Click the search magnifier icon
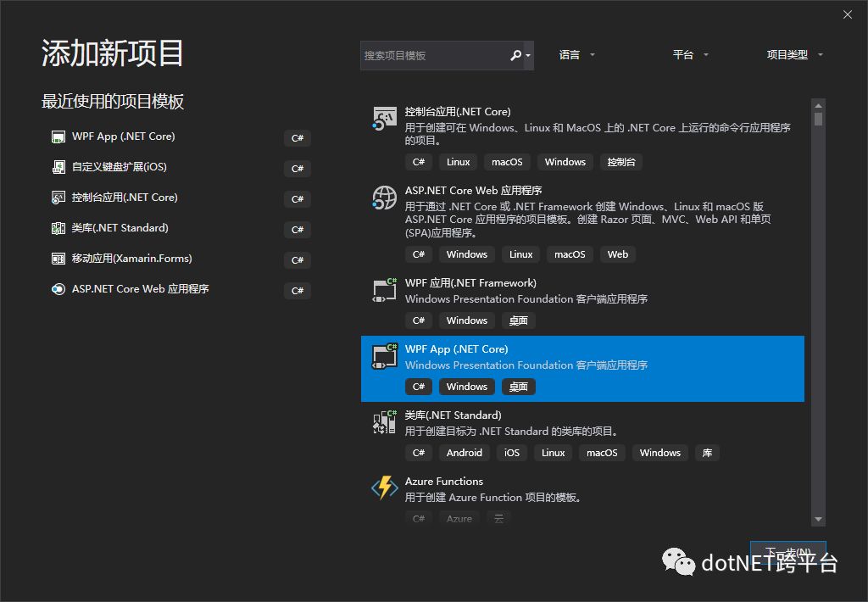The height and width of the screenshot is (602, 868). point(515,55)
